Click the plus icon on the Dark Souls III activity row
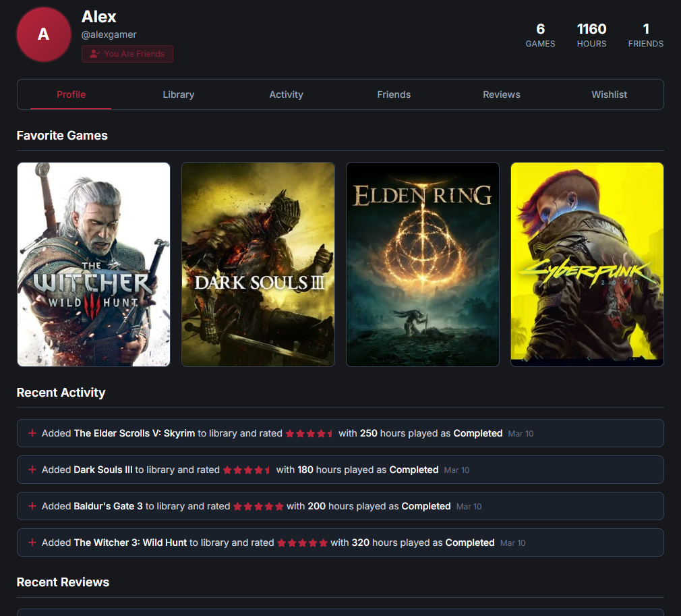 pos(32,470)
